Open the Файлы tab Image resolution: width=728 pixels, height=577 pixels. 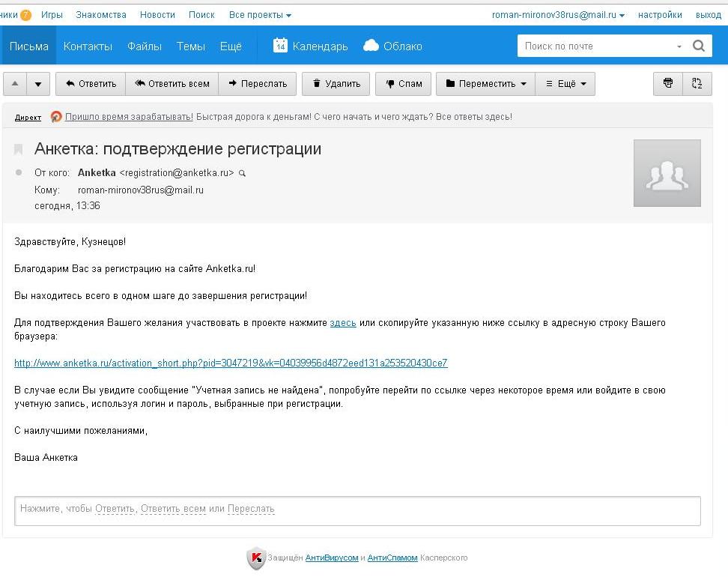145,46
